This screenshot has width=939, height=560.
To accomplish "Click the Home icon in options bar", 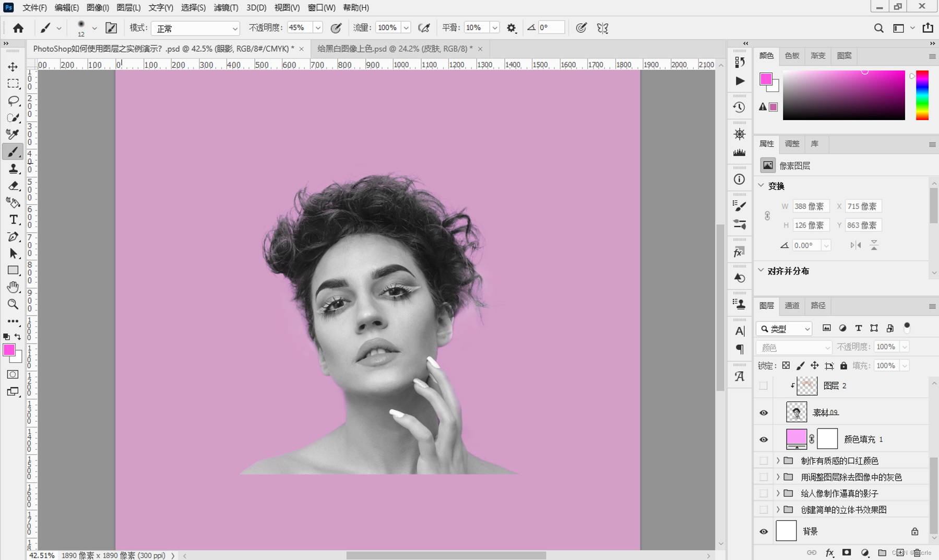I will (x=18, y=28).
